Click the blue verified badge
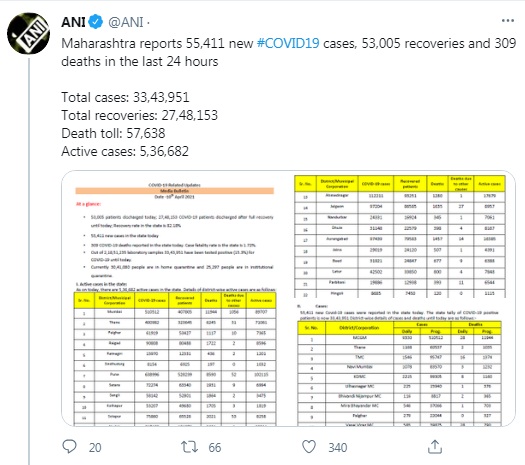This screenshot has width=525, height=465. [x=96, y=22]
